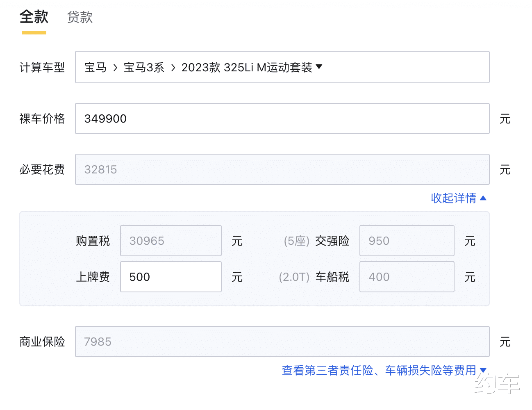Viewport: 532px width, 410px height.
Task: Open 查看第三者责任险、车辆损失险等费用 link
Action: click(x=384, y=370)
